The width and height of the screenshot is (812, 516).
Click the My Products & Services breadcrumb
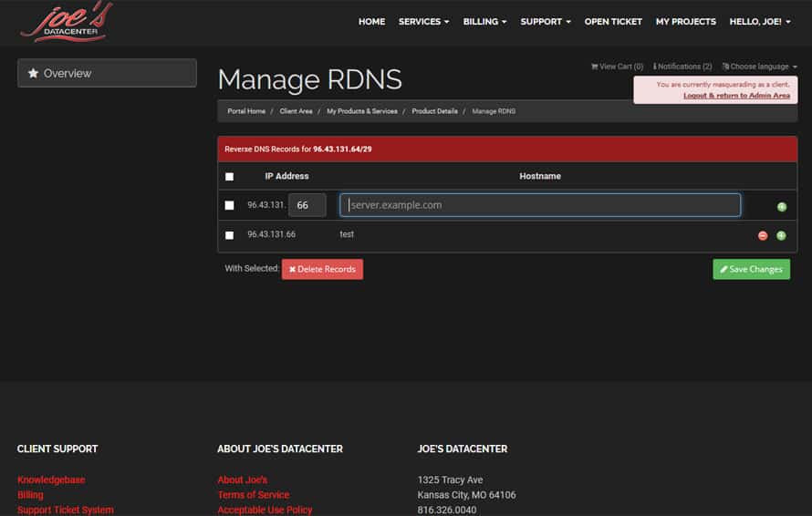pos(362,111)
